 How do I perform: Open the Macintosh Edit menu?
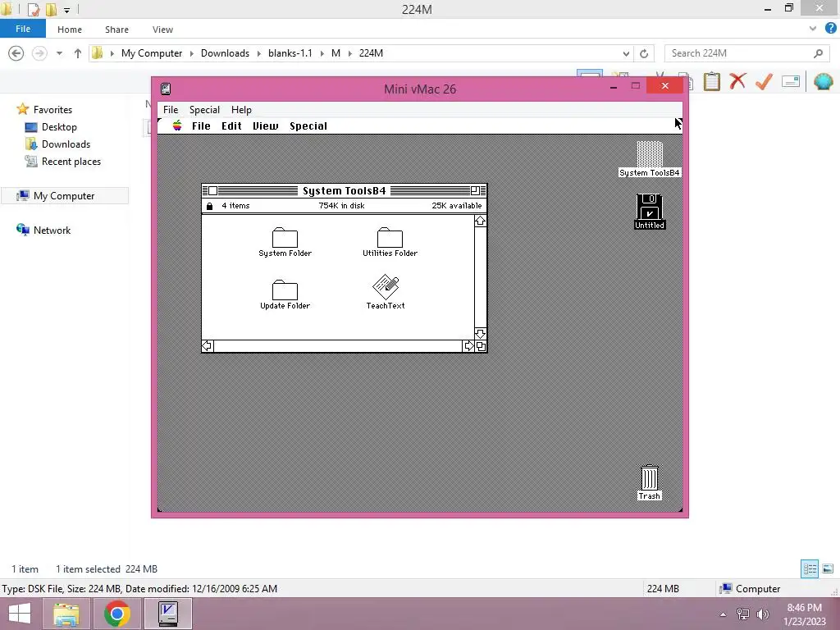231,126
